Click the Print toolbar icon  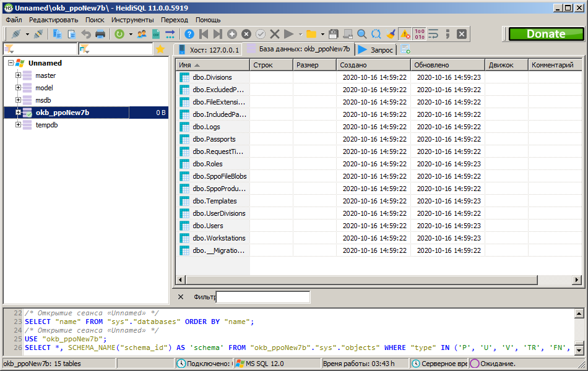tap(100, 34)
